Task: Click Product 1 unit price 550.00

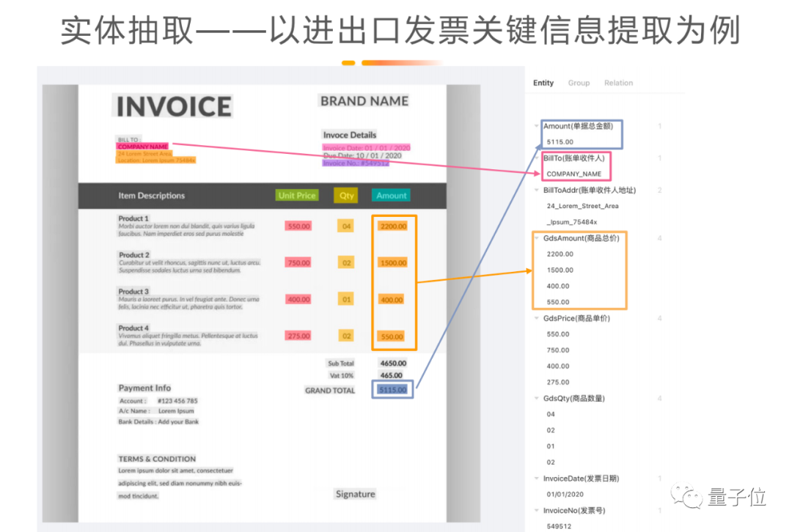Action: [298, 226]
